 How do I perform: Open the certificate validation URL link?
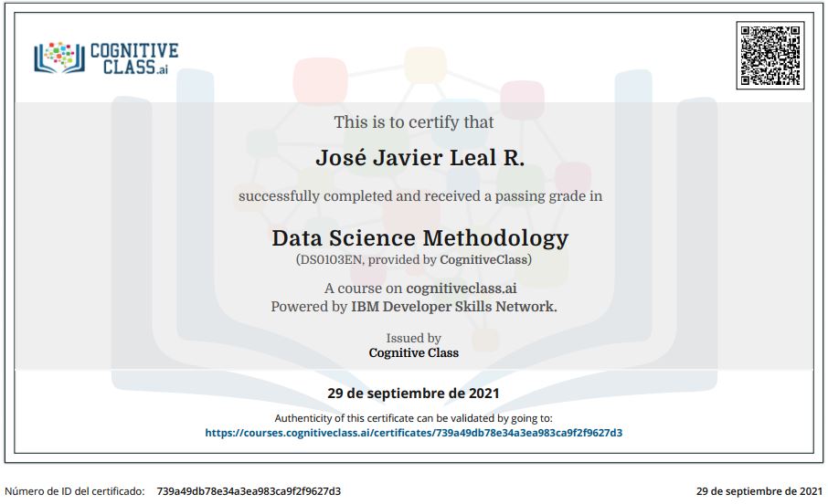(x=413, y=433)
